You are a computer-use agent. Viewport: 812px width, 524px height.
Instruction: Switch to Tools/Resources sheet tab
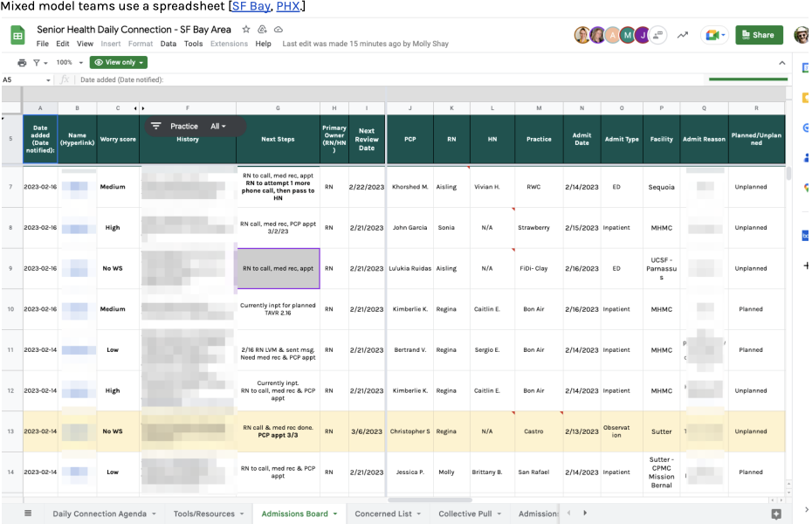(x=204, y=514)
